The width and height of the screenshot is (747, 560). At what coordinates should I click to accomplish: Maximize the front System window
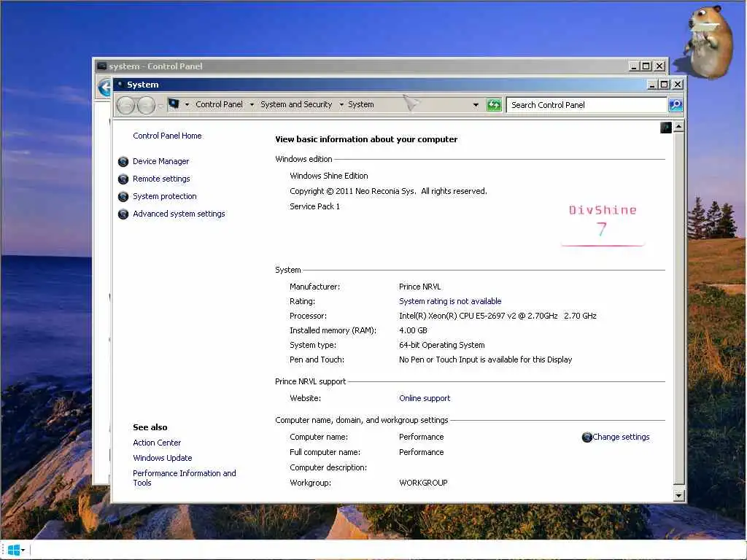point(665,85)
